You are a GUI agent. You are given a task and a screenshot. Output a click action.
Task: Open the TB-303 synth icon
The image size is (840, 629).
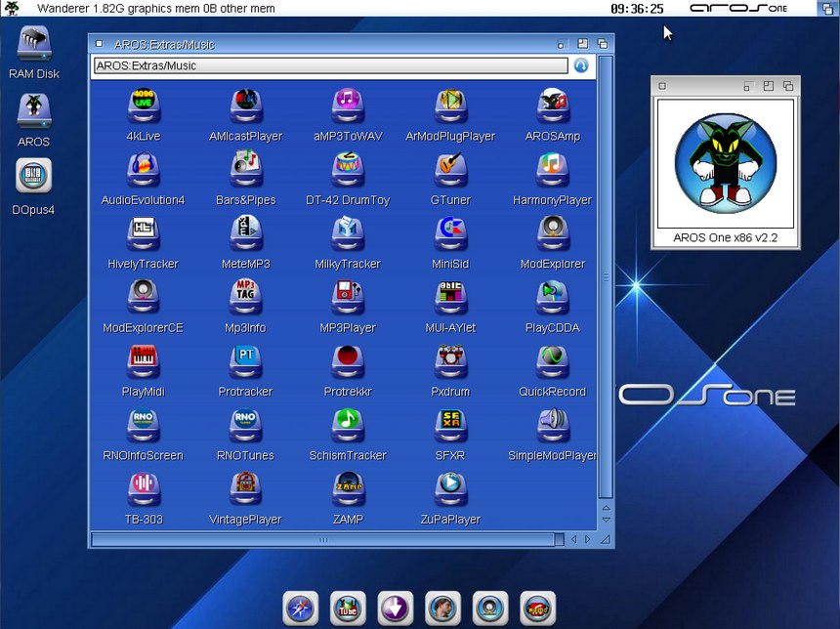click(144, 489)
